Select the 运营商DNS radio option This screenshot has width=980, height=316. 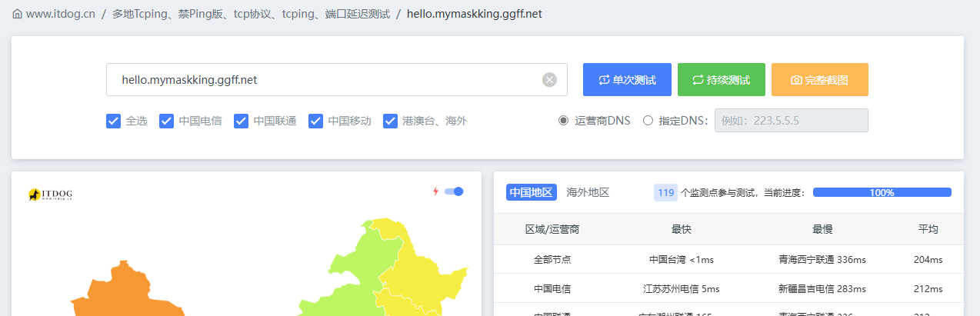click(x=564, y=121)
